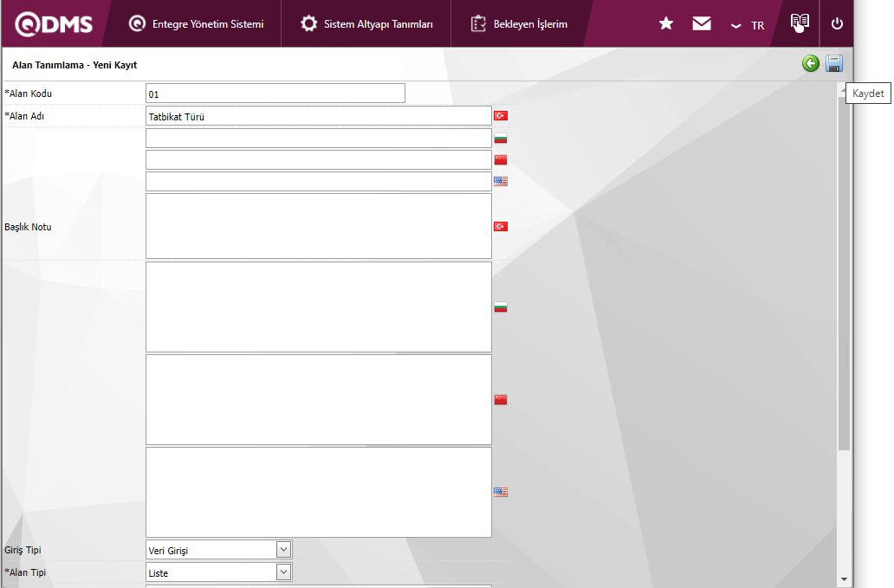Save record with the floppy disk icon
Screen dimensions: 894x588
(x=833, y=63)
